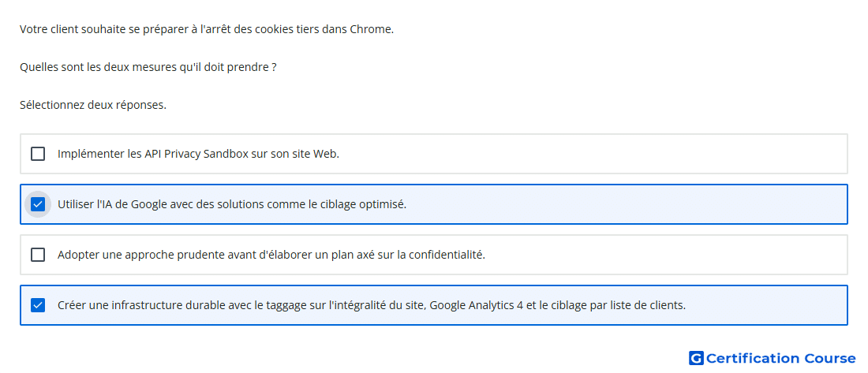868x373 pixels.
Task: Uncheck the "Utiliser l'IA de Google" checkbox
Action: (x=38, y=204)
